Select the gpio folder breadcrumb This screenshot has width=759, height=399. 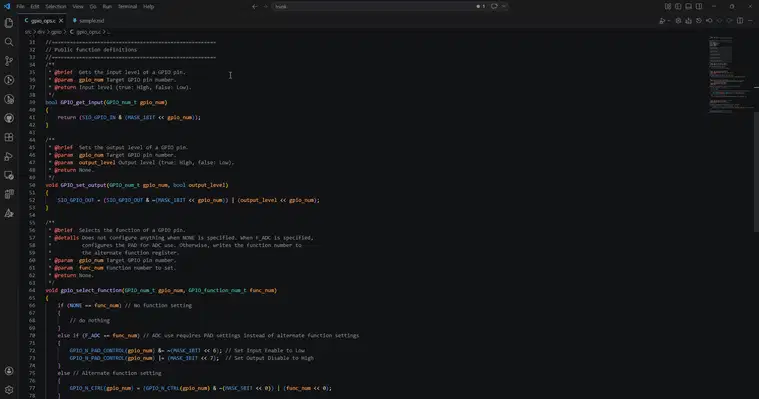pos(57,32)
